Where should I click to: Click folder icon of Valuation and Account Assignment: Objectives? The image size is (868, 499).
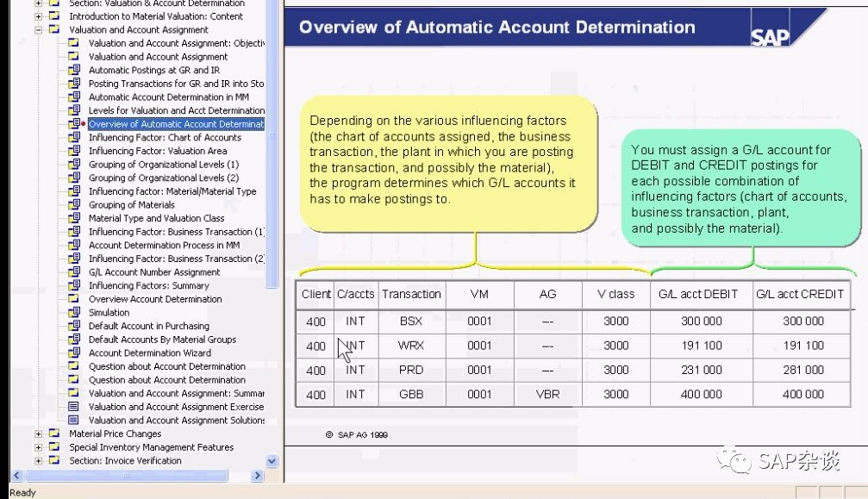pos(73,42)
